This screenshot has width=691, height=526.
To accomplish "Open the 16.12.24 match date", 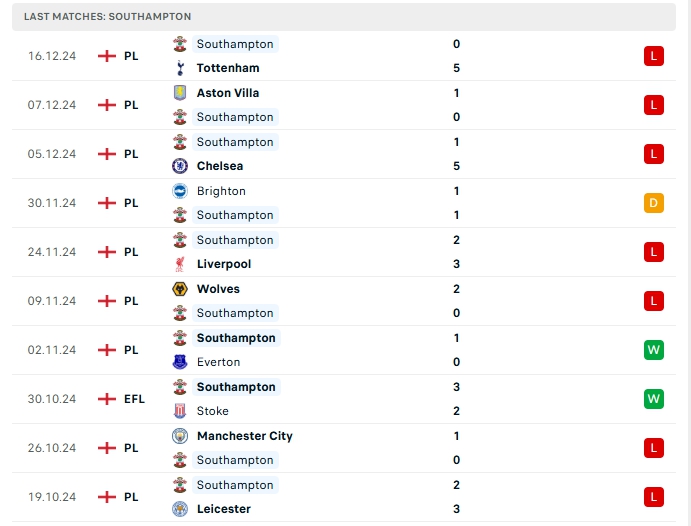I will pyautogui.click(x=52, y=56).
